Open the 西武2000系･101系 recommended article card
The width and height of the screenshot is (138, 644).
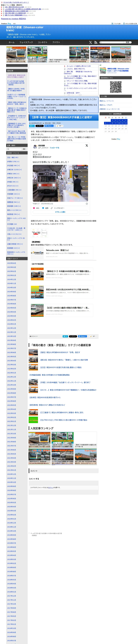point(62,292)
